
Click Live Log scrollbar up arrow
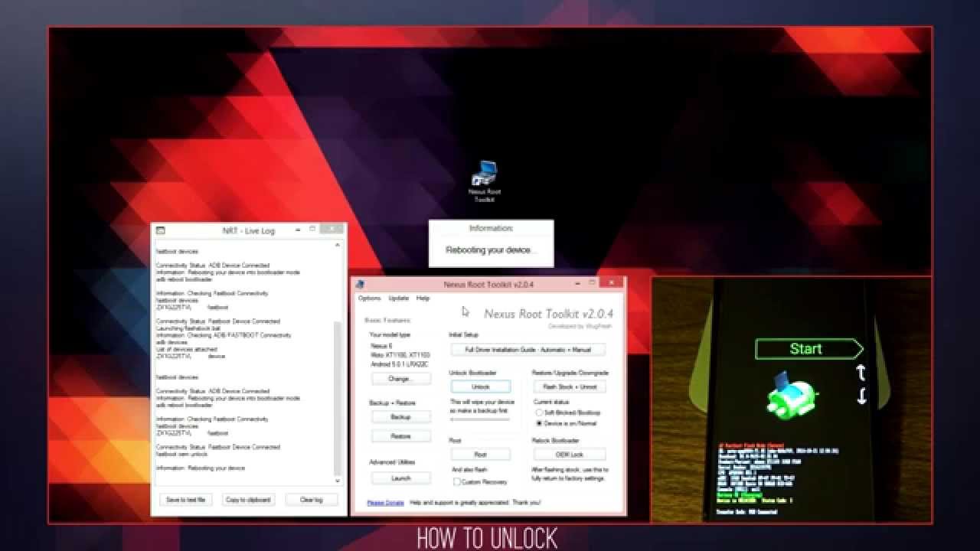click(x=338, y=246)
